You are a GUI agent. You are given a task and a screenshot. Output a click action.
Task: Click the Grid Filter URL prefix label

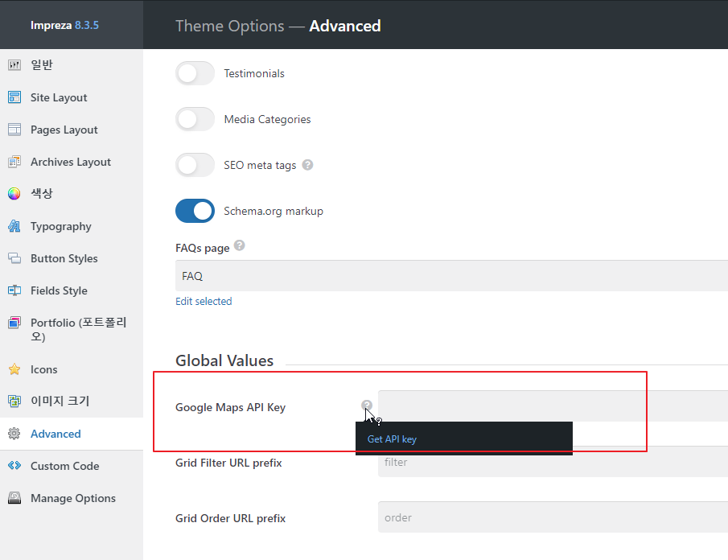(228, 463)
